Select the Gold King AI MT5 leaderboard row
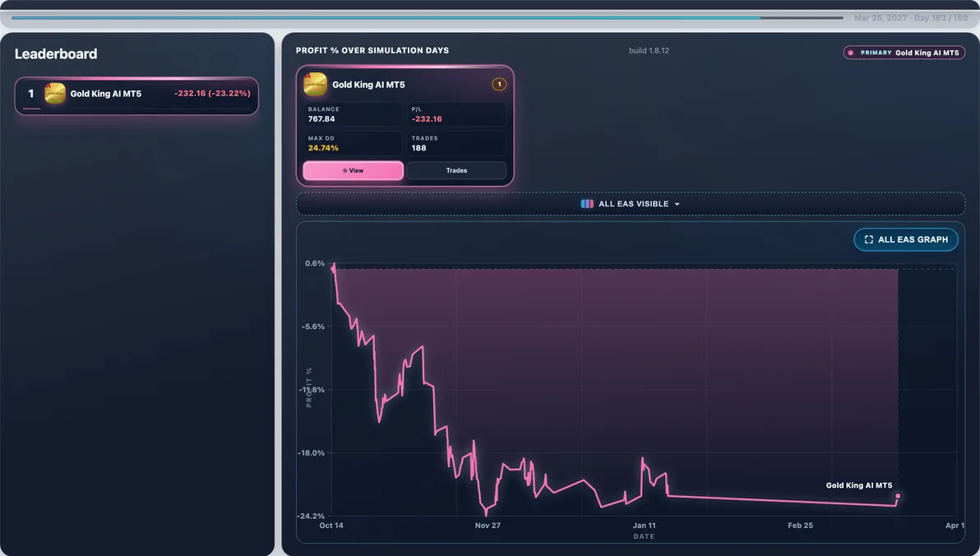The height and width of the screenshot is (556, 980). click(x=136, y=95)
